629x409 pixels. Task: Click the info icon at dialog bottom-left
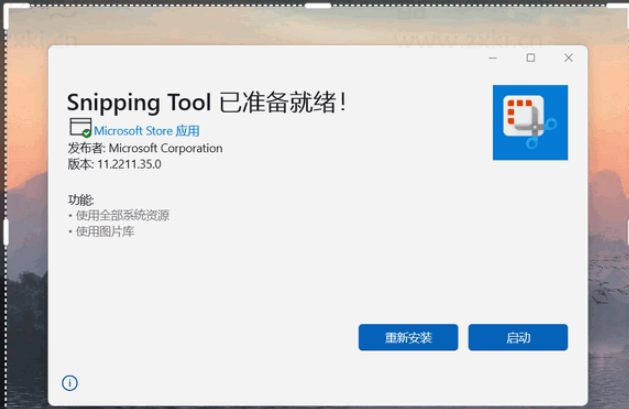pyautogui.click(x=70, y=383)
